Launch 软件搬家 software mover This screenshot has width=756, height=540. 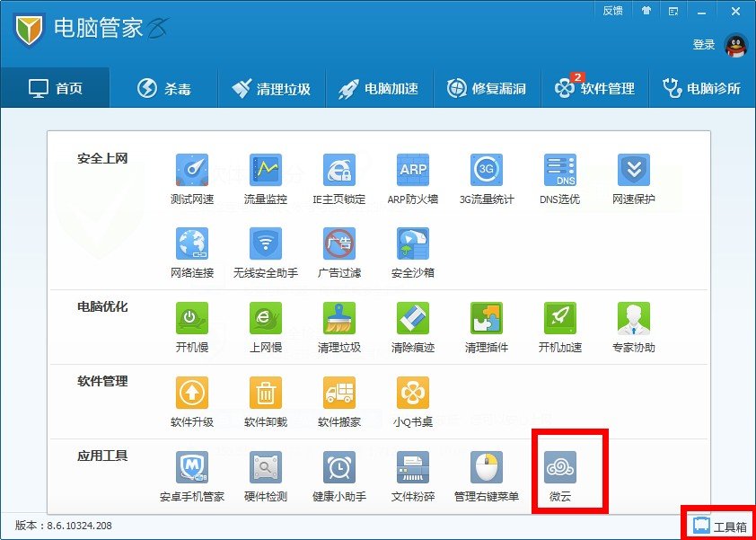338,400
